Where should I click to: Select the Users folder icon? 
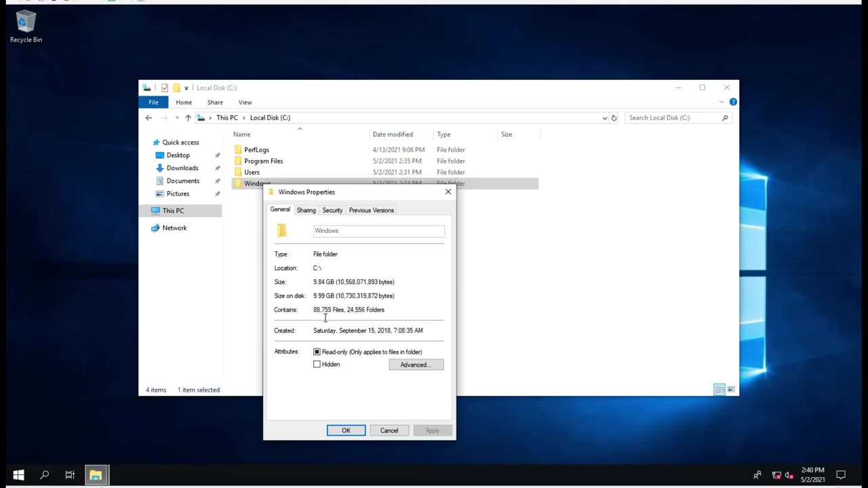[238, 172]
